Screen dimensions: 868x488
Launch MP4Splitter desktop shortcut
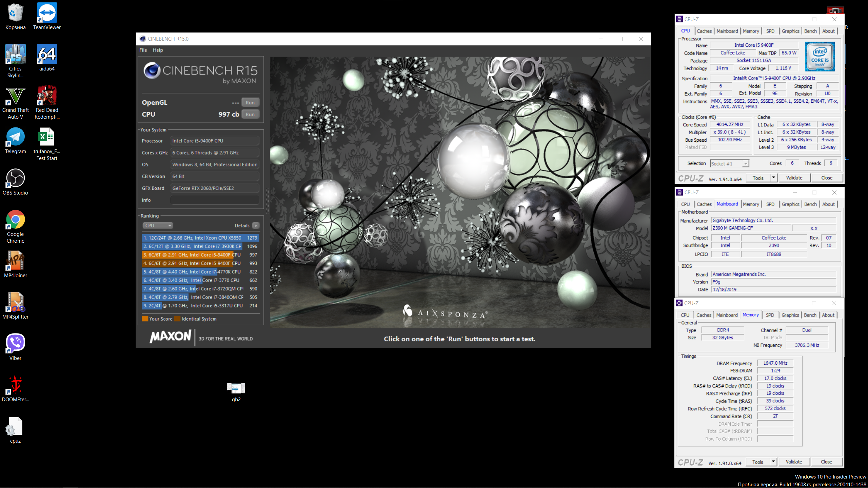[15, 306]
